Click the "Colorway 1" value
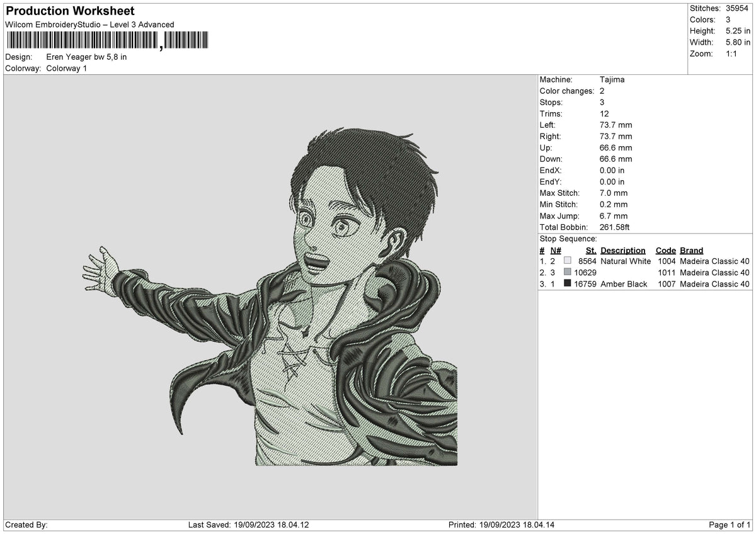Screen dimensions: 756x534 67,68
